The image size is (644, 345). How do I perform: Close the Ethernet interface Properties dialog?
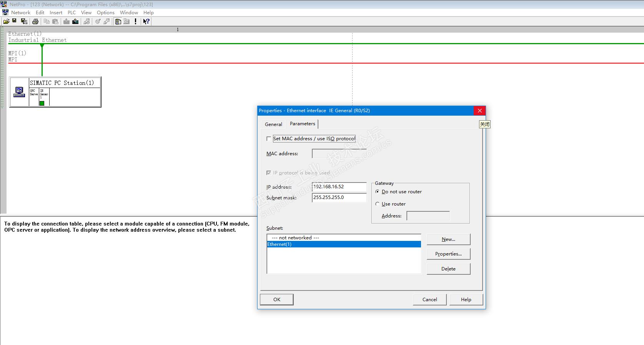point(479,111)
